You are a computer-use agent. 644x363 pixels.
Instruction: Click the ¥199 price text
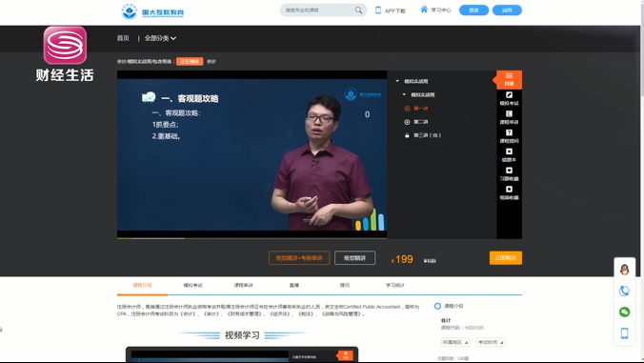(402, 259)
